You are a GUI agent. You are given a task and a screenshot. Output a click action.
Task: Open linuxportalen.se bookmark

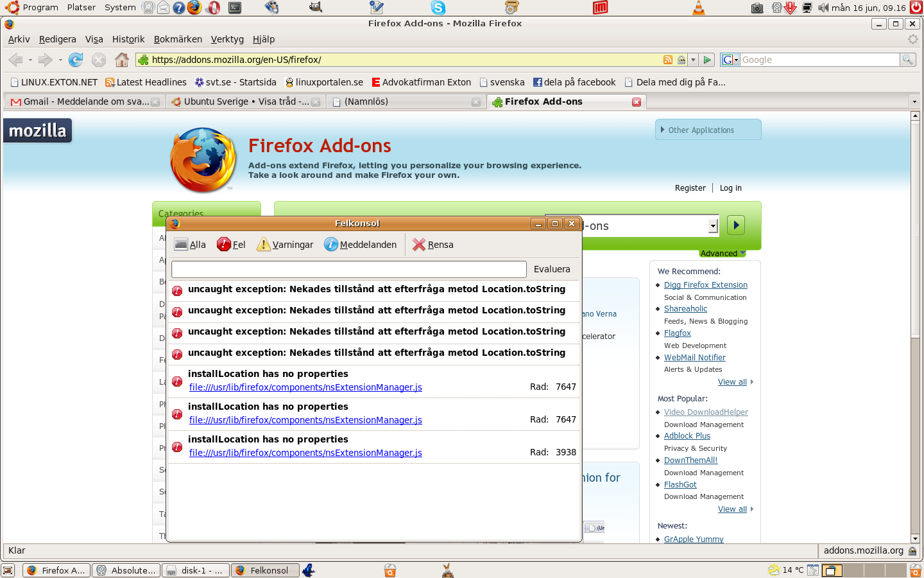(324, 82)
